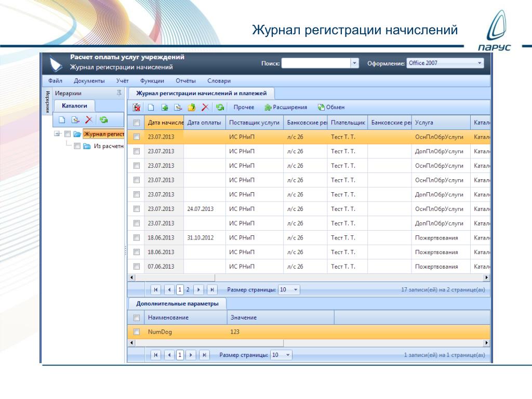532x399 pixels.
Task: Open the Документы menu
Action: tap(89, 81)
